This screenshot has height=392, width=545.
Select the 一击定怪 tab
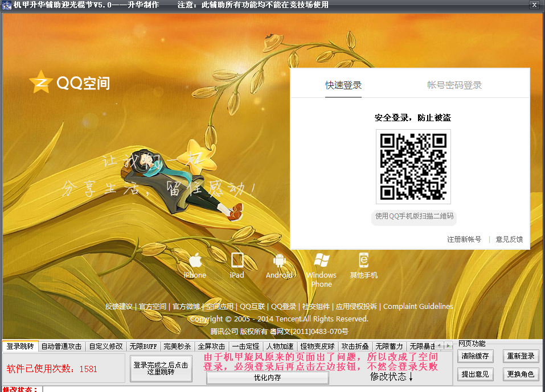coord(246,346)
